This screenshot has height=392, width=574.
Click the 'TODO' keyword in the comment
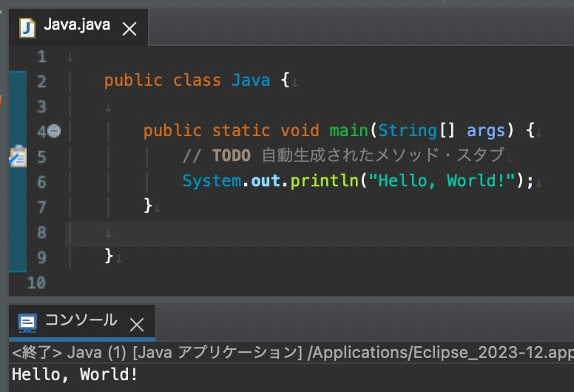(x=232, y=155)
